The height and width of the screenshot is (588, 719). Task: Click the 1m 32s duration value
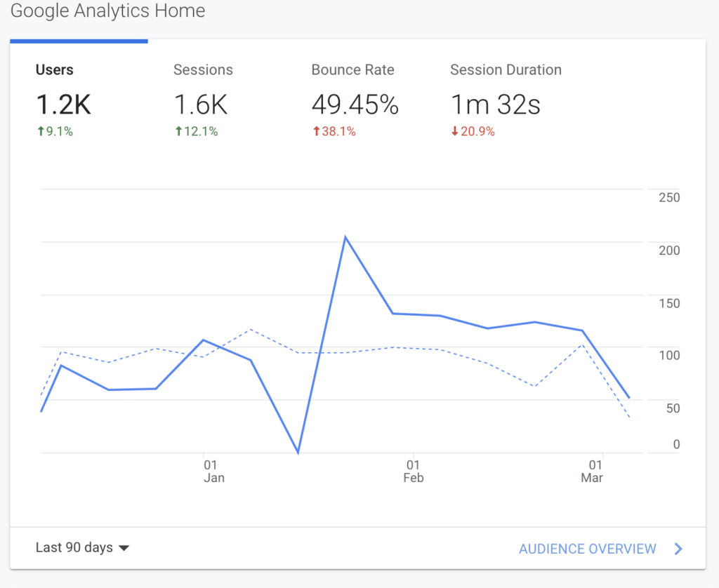(495, 105)
